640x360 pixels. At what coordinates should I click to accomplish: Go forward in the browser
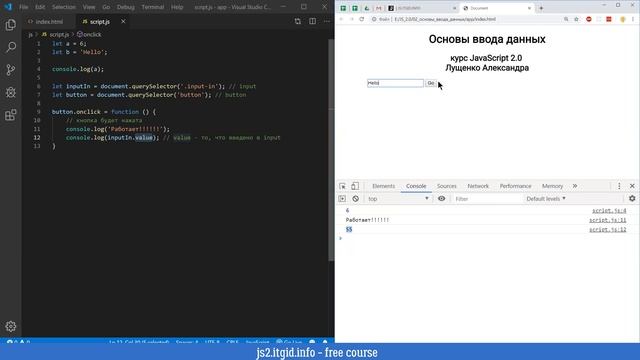pyautogui.click(x=351, y=19)
